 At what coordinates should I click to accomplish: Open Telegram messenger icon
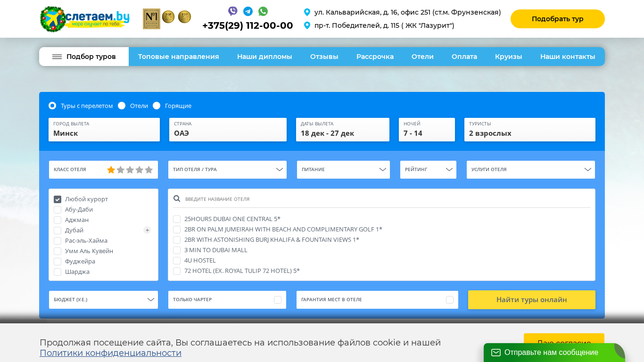(x=248, y=11)
